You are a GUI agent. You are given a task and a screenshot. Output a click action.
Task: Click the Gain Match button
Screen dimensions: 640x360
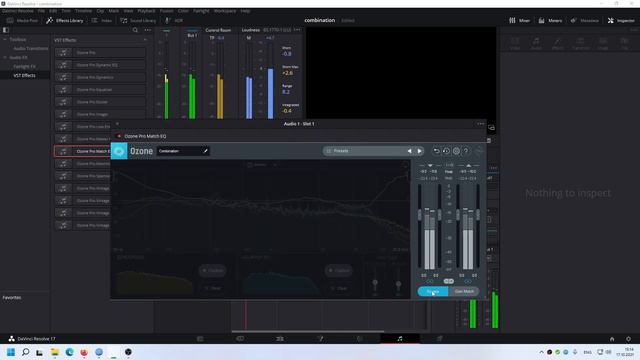pos(464,291)
